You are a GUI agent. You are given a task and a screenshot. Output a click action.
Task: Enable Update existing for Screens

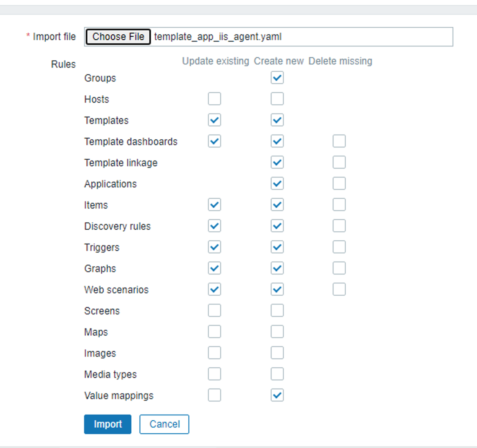click(214, 311)
